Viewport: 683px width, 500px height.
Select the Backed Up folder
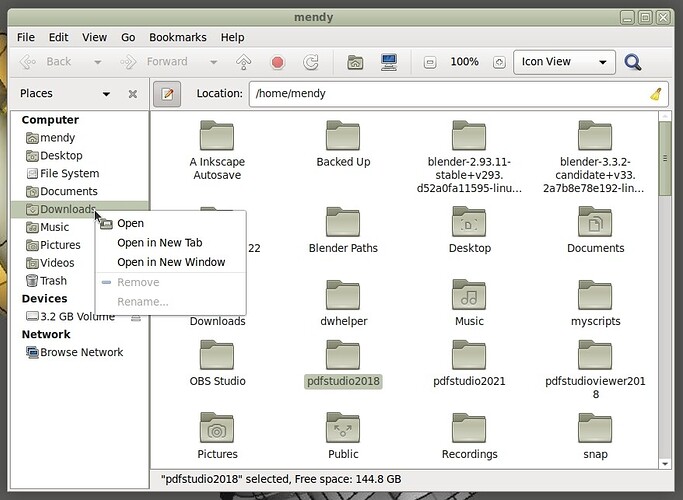click(x=343, y=144)
